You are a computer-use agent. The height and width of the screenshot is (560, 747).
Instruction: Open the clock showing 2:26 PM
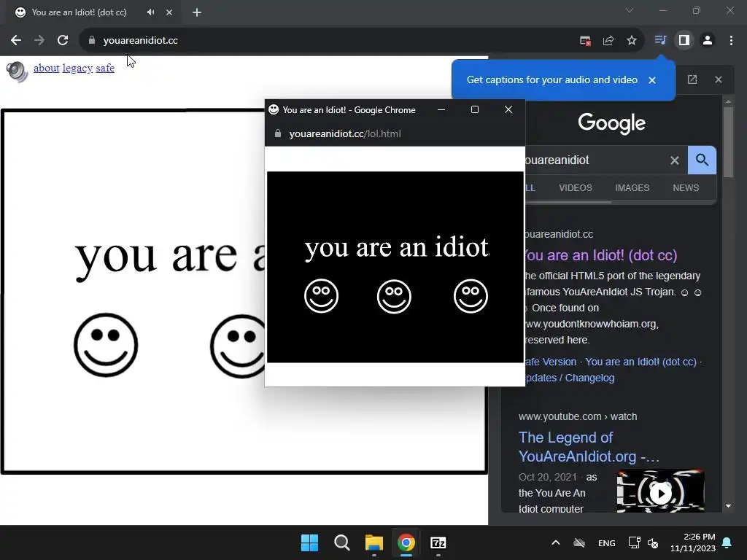point(693,542)
